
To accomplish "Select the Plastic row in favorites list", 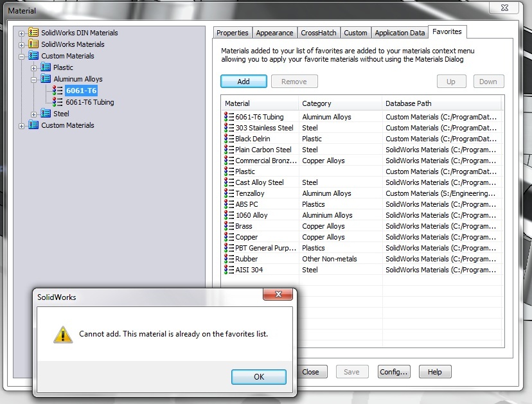I will (362, 171).
